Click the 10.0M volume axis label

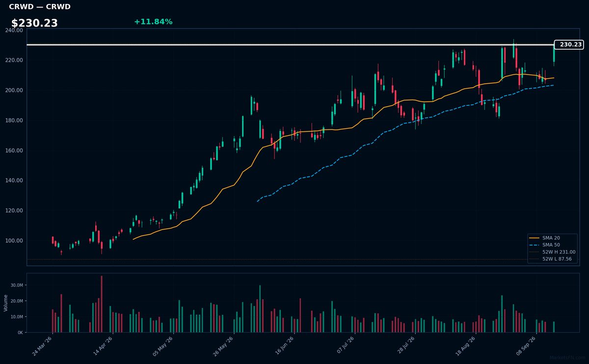point(17,317)
